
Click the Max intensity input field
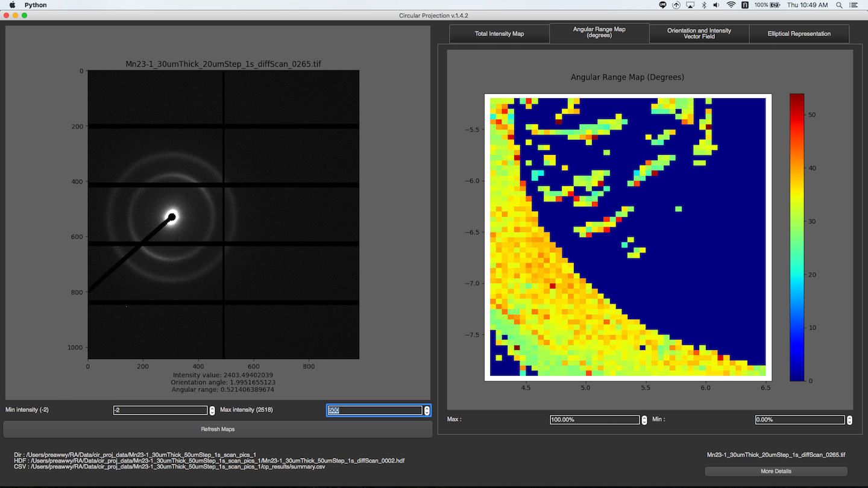(375, 410)
